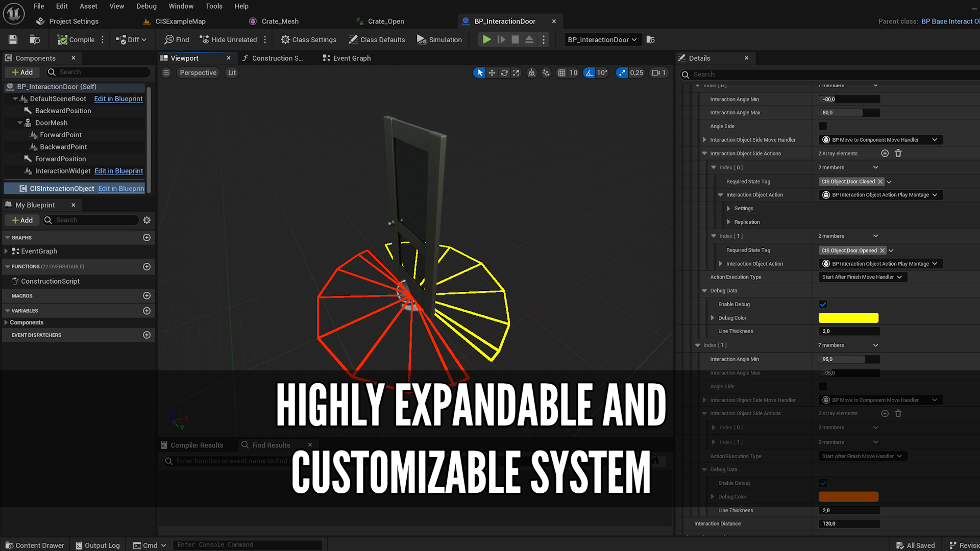
Task: Open Action Execution Type dropdown
Action: (862, 277)
